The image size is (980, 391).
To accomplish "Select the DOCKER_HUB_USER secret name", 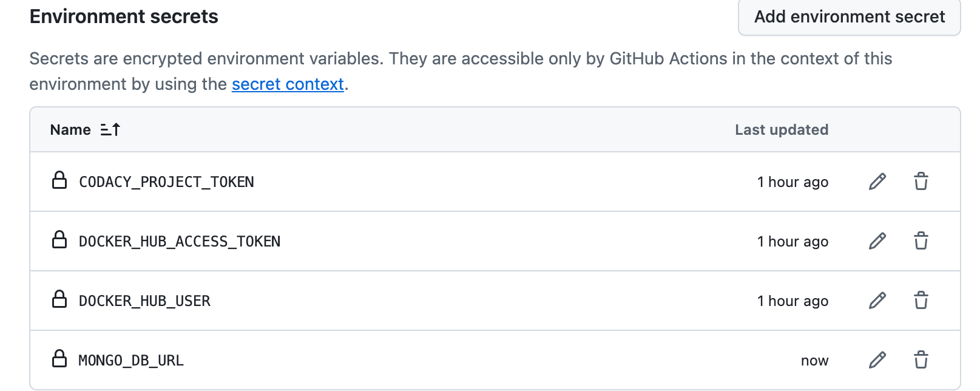I will point(144,301).
